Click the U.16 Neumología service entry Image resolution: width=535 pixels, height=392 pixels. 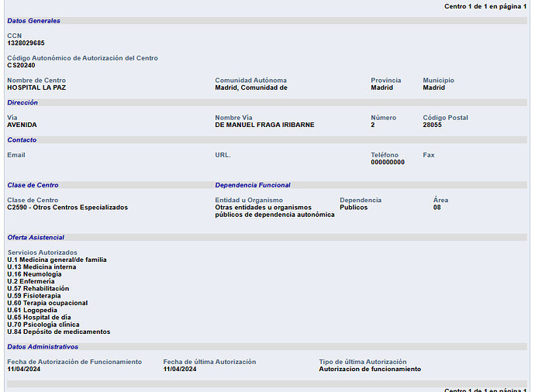pos(34,274)
